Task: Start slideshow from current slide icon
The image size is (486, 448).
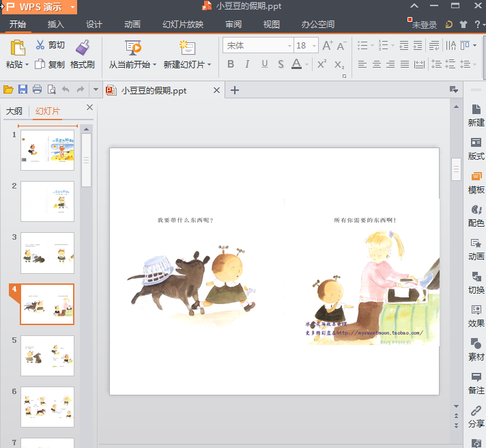Action: (x=133, y=47)
